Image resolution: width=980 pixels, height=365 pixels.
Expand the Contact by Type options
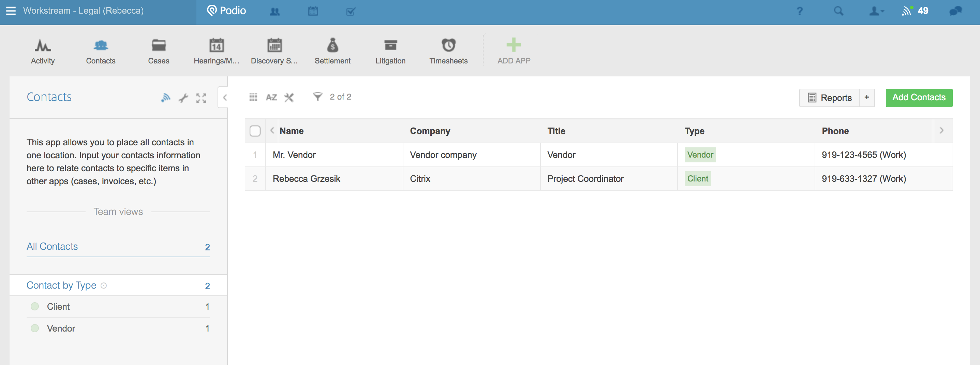pyautogui.click(x=103, y=286)
